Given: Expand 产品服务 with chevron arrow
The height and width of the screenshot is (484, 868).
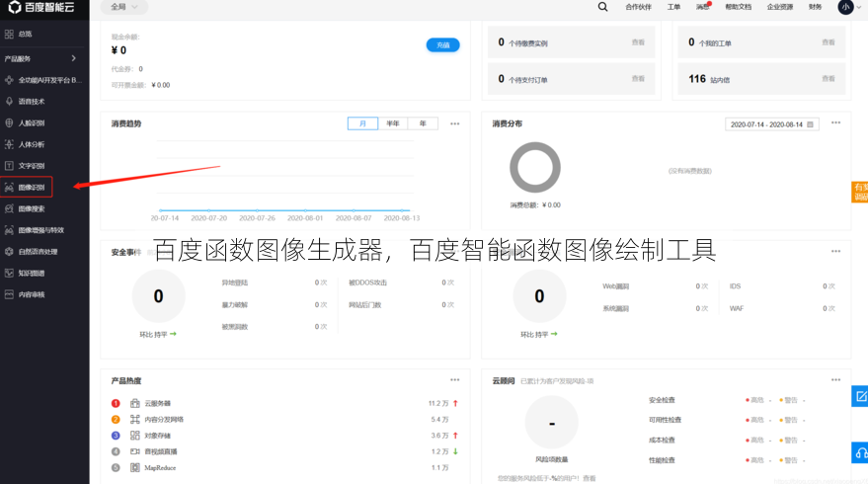Looking at the screenshot, I should (74, 58).
